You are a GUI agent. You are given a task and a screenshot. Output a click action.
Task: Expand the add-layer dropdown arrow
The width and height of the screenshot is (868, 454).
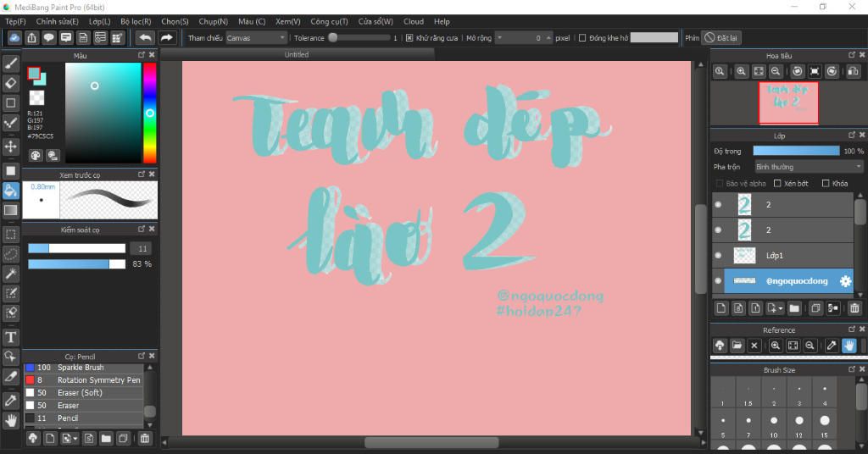click(x=780, y=308)
